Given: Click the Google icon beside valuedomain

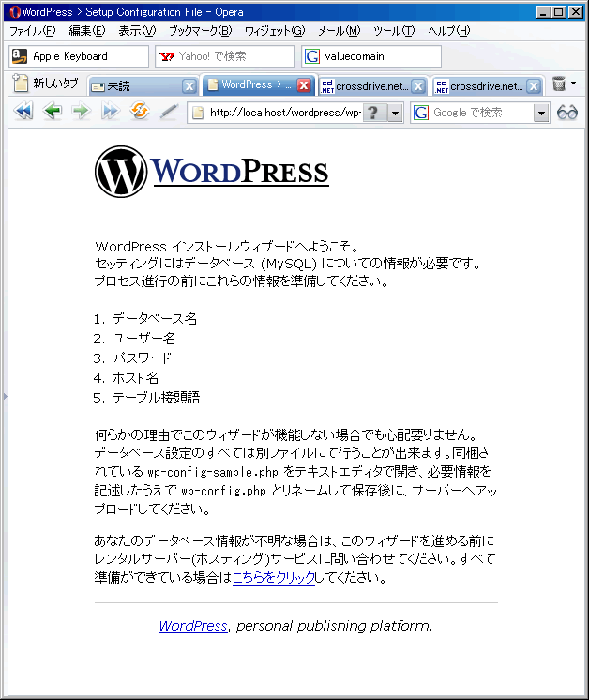Looking at the screenshot, I should click(312, 56).
